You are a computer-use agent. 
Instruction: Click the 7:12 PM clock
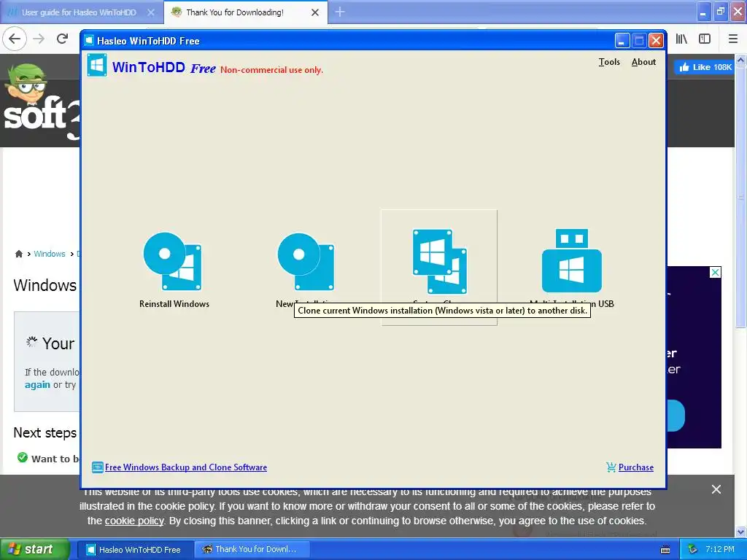click(720, 549)
